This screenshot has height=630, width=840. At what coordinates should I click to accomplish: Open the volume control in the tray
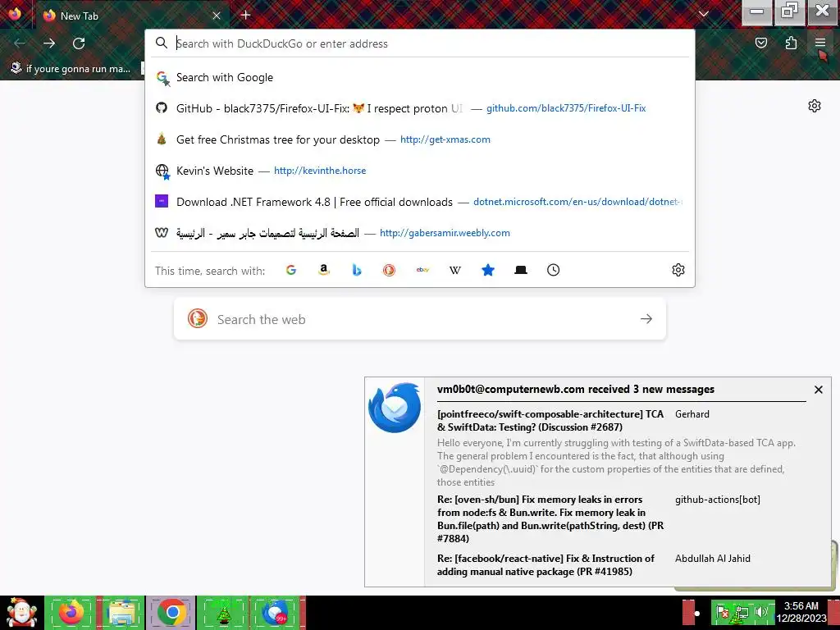pyautogui.click(x=760, y=612)
